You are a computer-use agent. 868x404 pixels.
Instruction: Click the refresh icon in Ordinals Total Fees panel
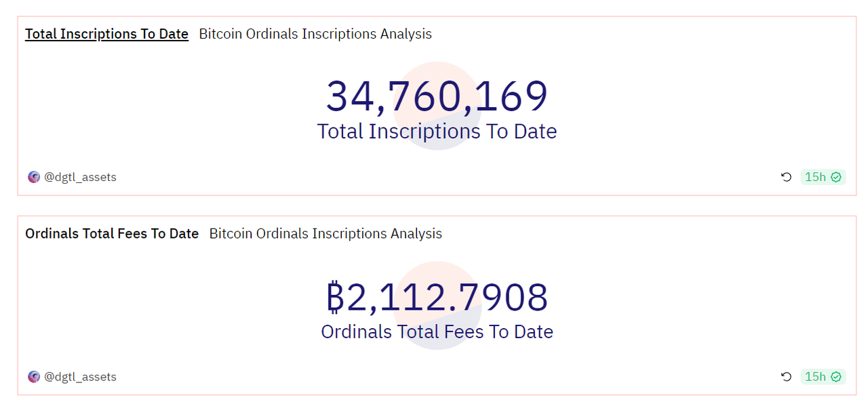(x=786, y=377)
